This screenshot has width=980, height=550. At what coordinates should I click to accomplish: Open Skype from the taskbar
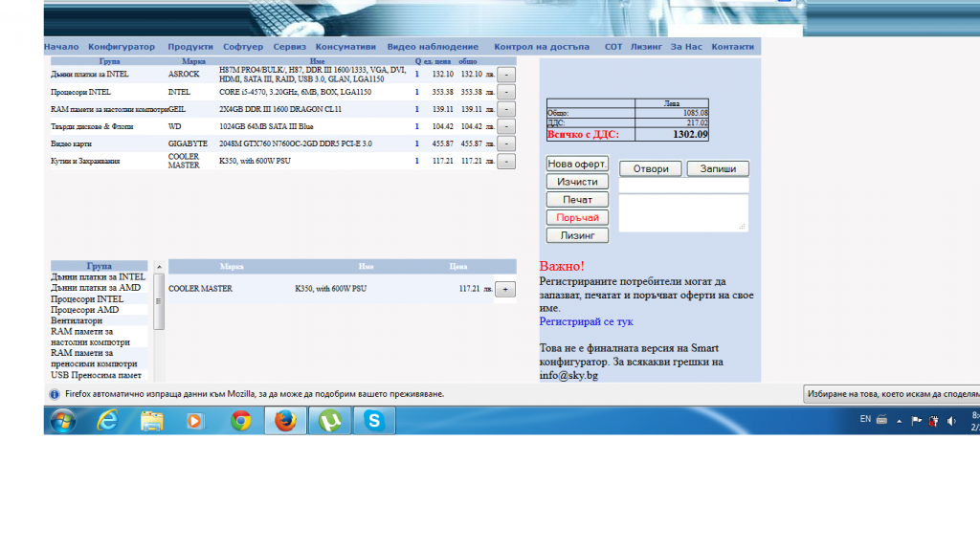373,420
